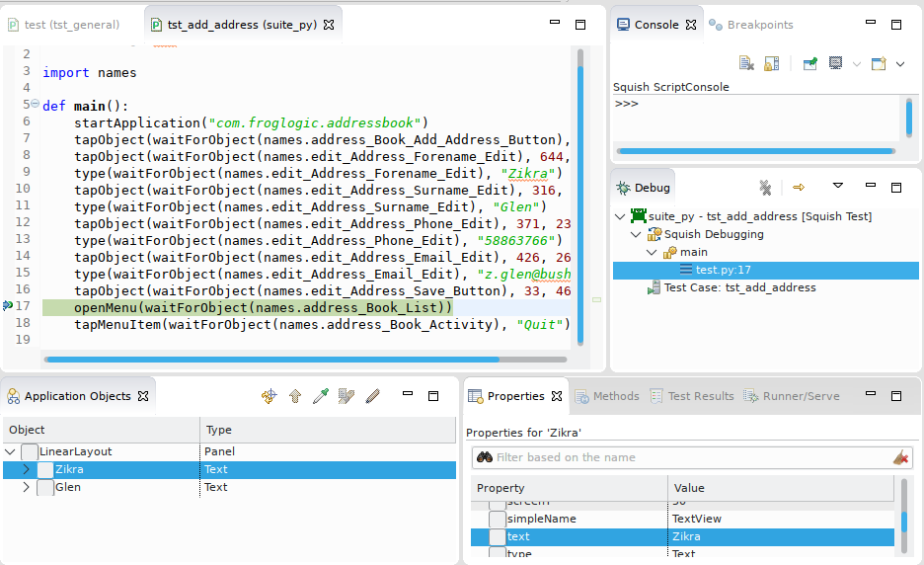Fold the def main() block on line 5

[35, 104]
